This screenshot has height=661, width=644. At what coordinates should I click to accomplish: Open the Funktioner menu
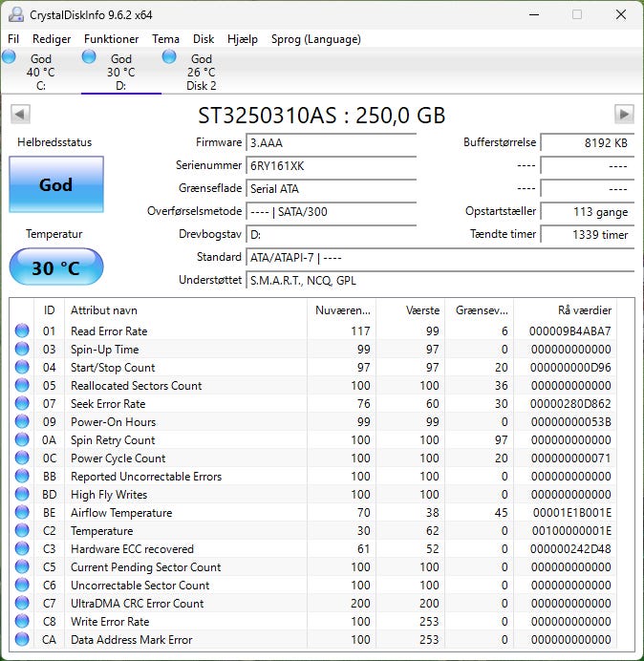(112, 39)
